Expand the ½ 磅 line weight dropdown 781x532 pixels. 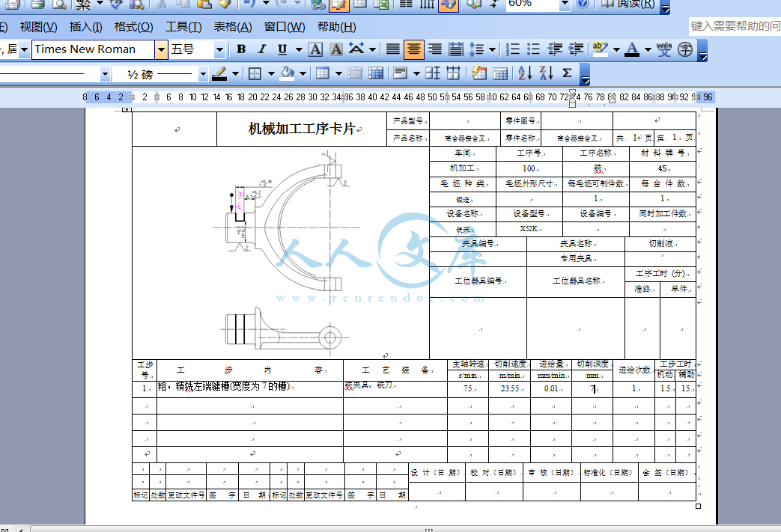pyautogui.click(x=203, y=75)
